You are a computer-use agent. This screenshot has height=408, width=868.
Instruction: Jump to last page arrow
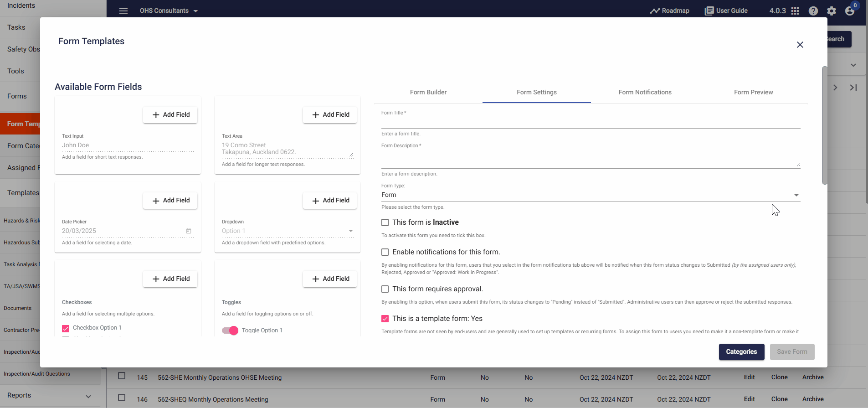[853, 88]
